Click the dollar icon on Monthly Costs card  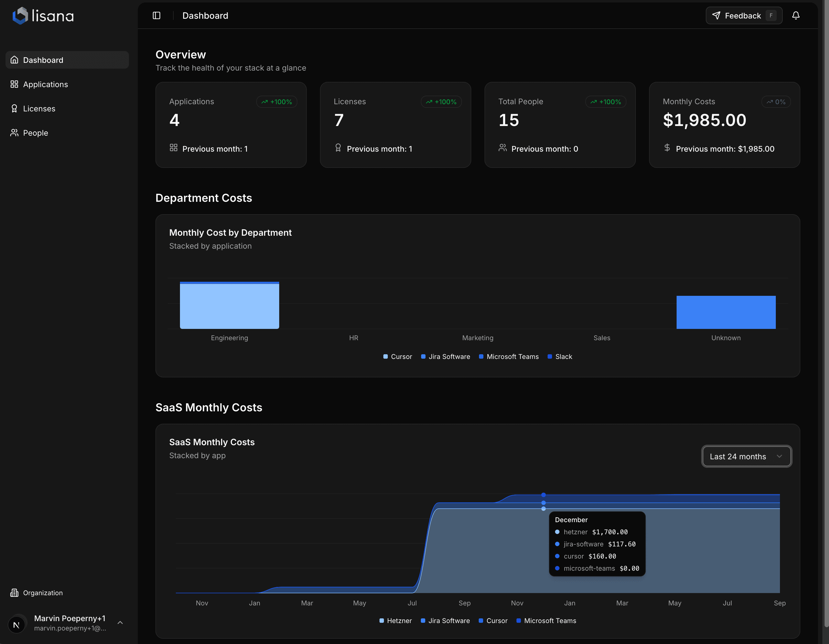point(667,148)
